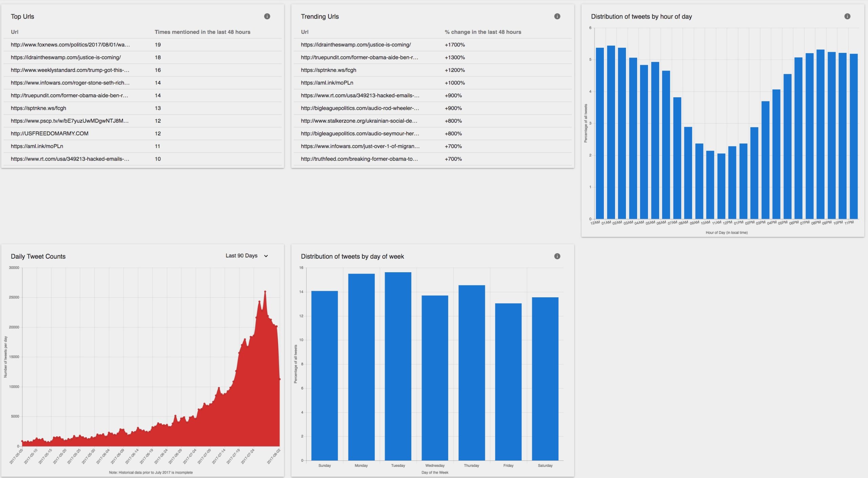
Task: Expand the Last 90 Days dropdown
Action: [x=246, y=256]
